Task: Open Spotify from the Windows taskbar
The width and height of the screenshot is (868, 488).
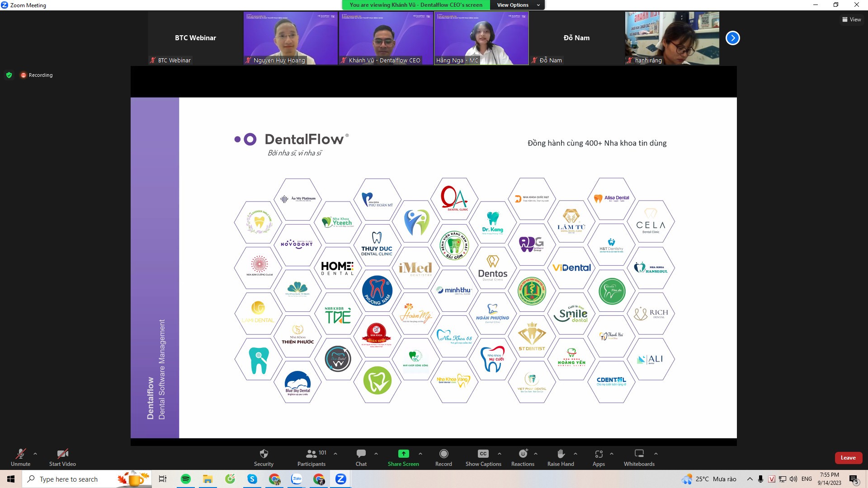Action: [x=185, y=479]
